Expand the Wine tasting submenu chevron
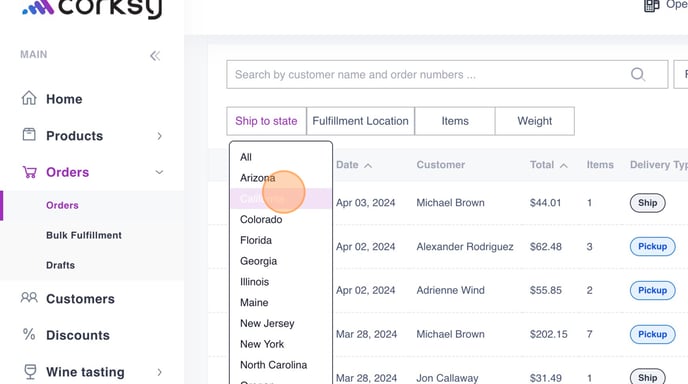The image size is (688, 384). click(159, 372)
